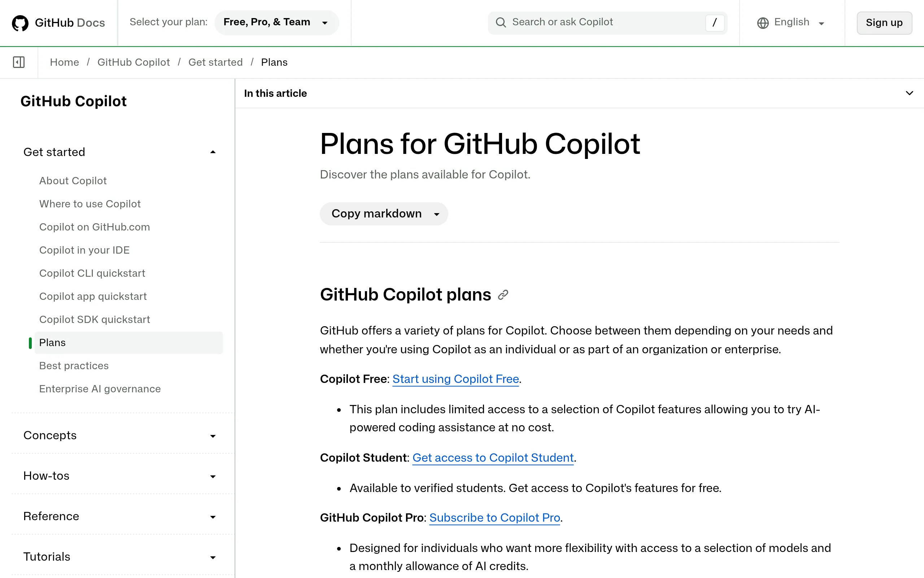Expand the Concepts section

pyautogui.click(x=119, y=435)
